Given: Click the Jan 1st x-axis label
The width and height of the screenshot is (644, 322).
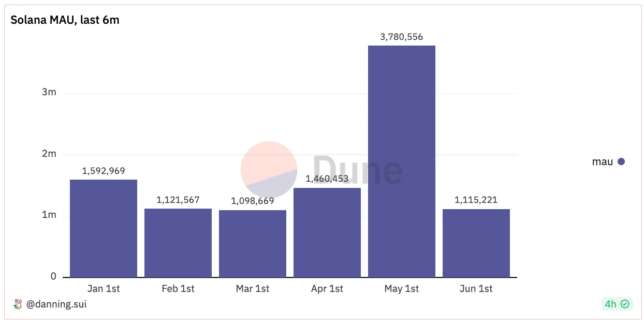Looking at the screenshot, I should [x=104, y=289].
